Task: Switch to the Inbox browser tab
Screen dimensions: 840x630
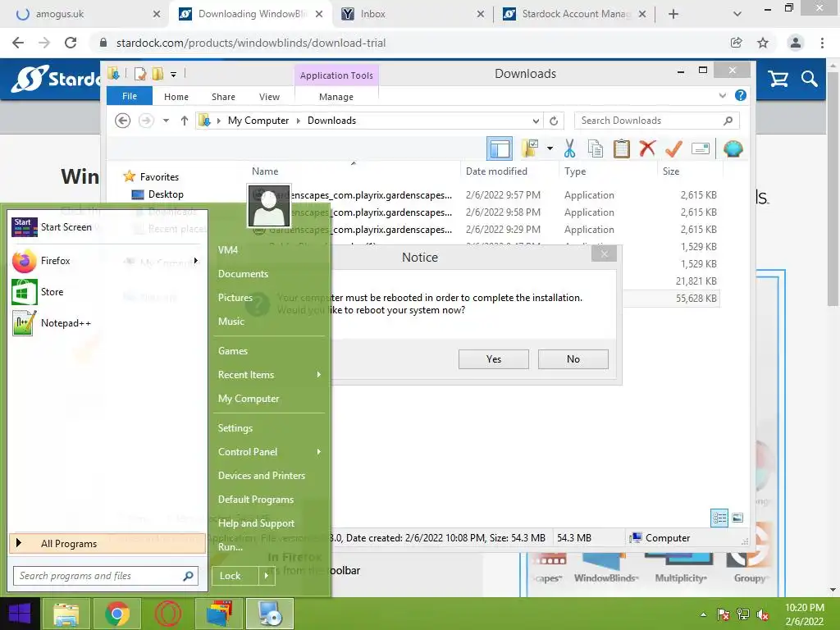Action: [411, 14]
